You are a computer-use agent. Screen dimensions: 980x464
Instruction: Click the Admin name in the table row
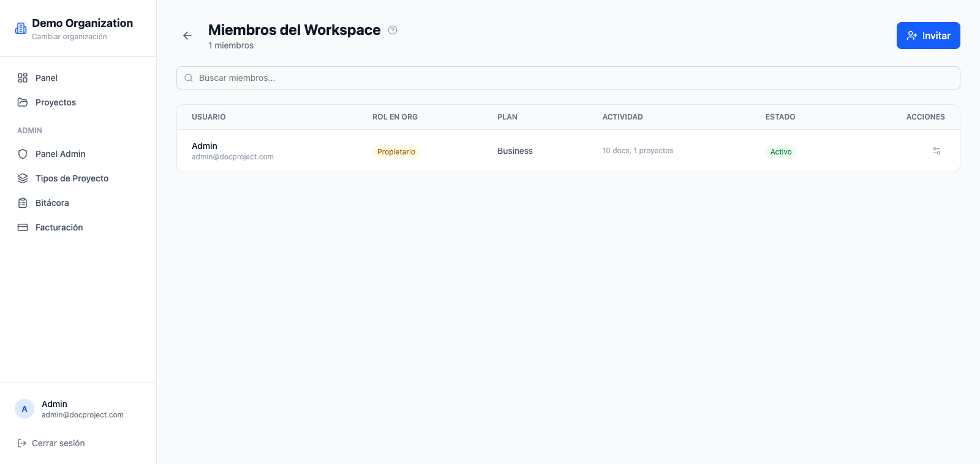pos(205,146)
